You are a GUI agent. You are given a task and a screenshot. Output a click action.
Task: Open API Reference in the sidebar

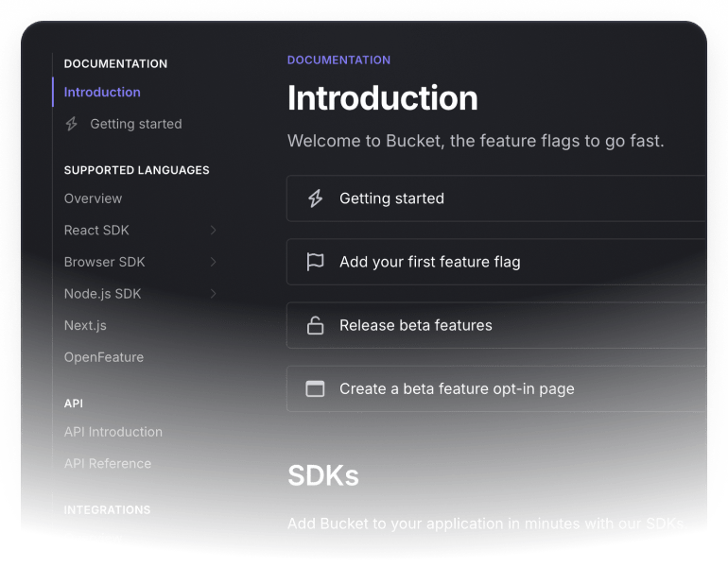(x=108, y=463)
